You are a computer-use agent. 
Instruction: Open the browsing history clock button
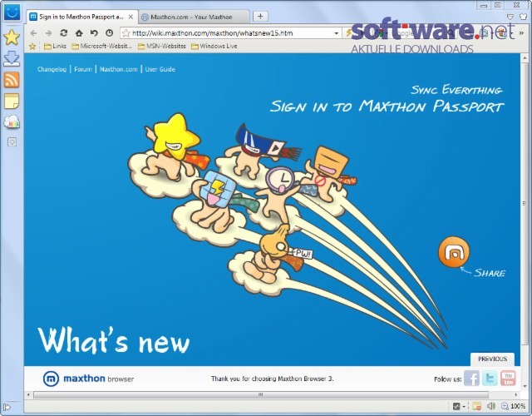[109, 33]
